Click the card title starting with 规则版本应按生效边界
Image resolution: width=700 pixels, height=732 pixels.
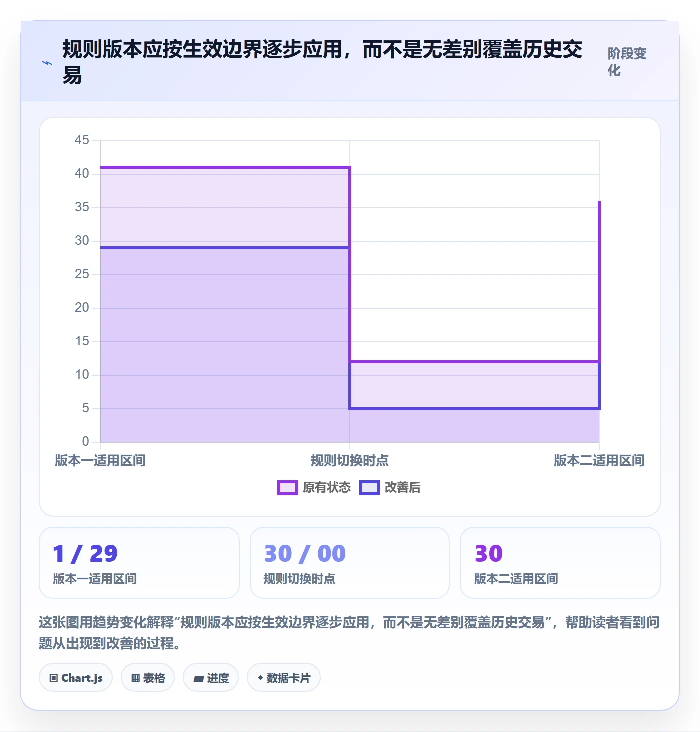(322, 62)
